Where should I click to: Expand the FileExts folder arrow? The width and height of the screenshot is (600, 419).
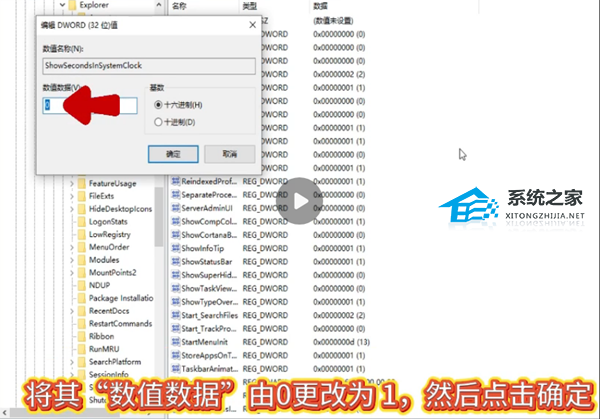point(72,196)
